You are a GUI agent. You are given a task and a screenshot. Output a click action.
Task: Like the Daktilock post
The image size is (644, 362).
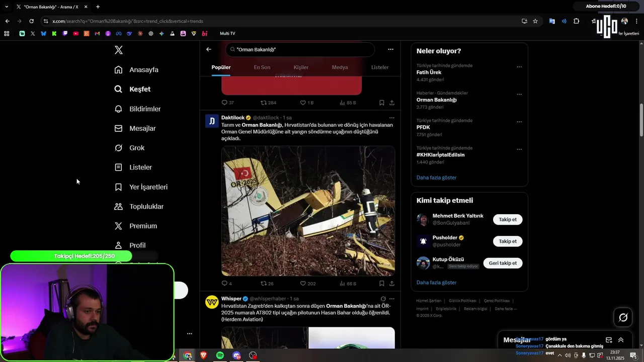308,284
